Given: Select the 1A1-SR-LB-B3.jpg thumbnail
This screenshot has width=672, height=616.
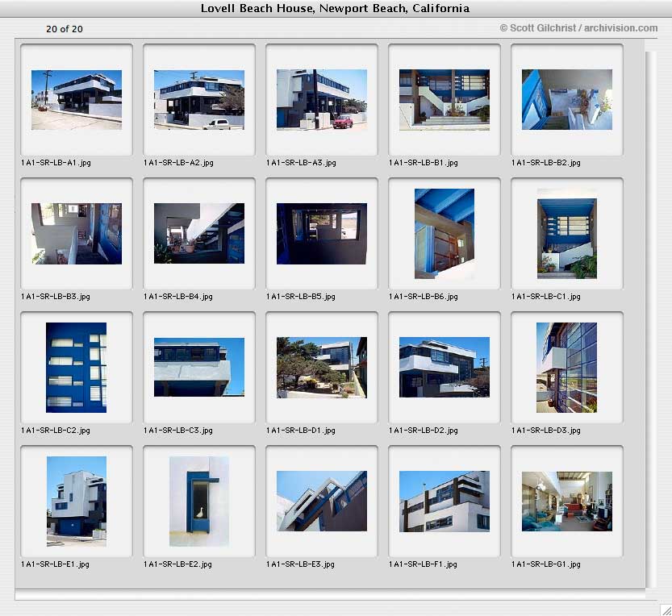Looking at the screenshot, I should point(77,234).
